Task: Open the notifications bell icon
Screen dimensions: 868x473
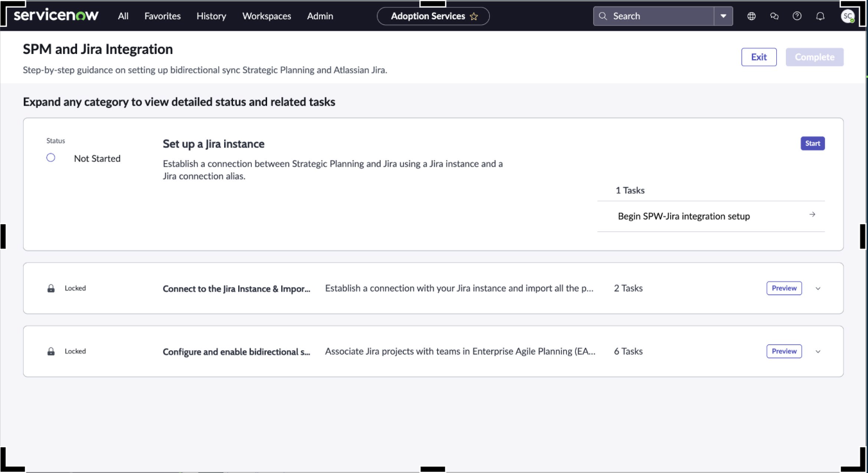Action: coord(820,16)
